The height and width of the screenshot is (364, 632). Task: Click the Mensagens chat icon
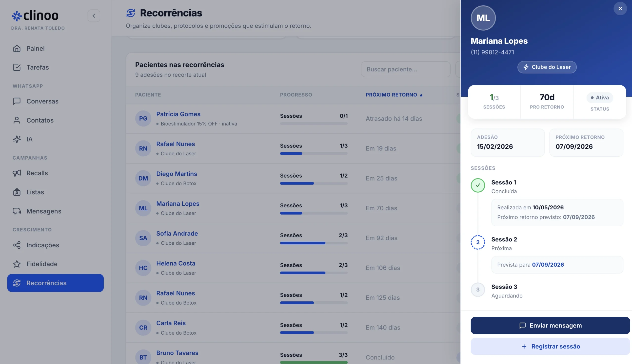pos(17,211)
